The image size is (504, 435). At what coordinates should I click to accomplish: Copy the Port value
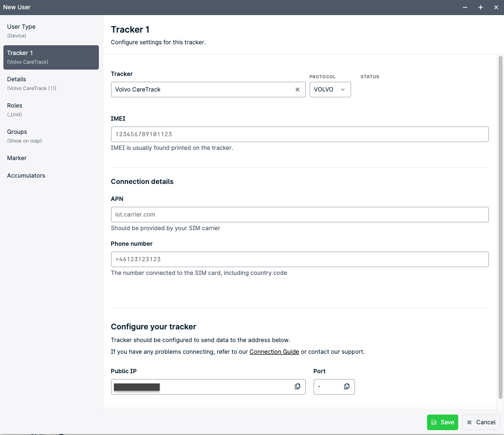[347, 386]
